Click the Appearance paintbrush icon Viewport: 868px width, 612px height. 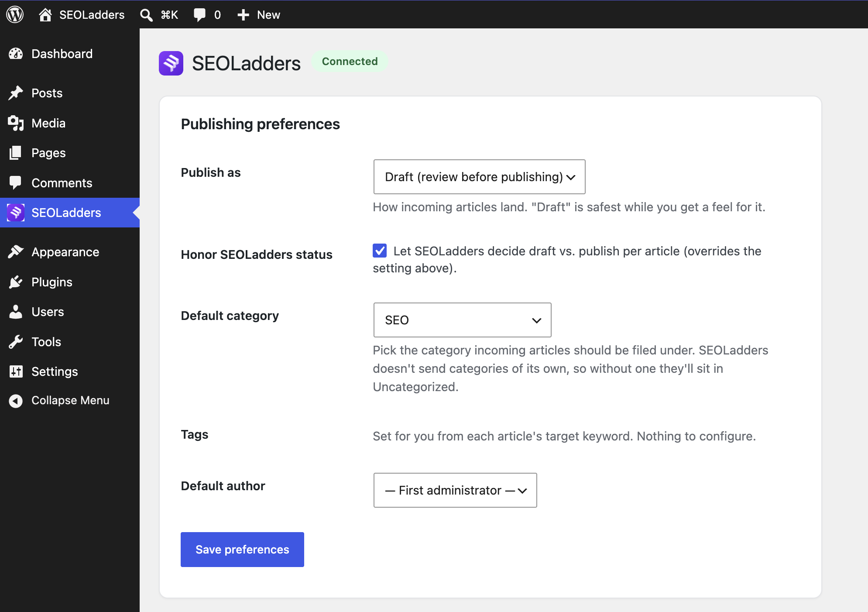(16, 252)
